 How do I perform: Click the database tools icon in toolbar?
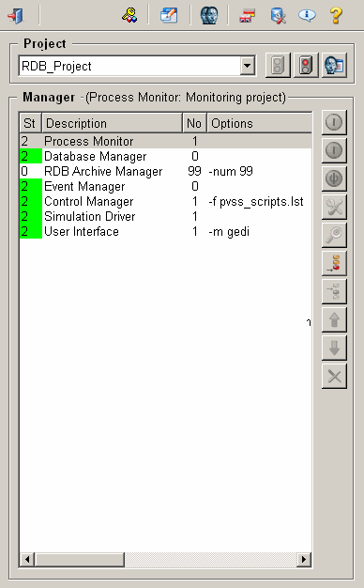tap(278, 16)
